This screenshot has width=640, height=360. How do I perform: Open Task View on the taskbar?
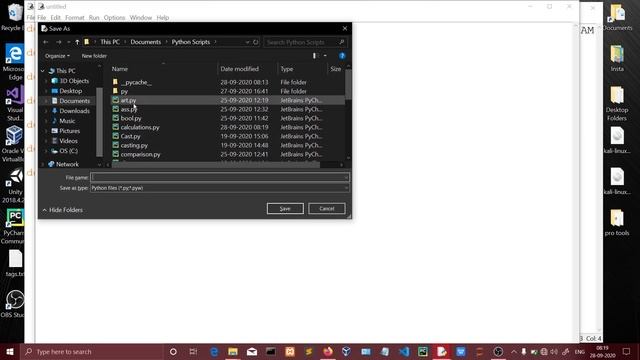pyautogui.click(x=193, y=352)
